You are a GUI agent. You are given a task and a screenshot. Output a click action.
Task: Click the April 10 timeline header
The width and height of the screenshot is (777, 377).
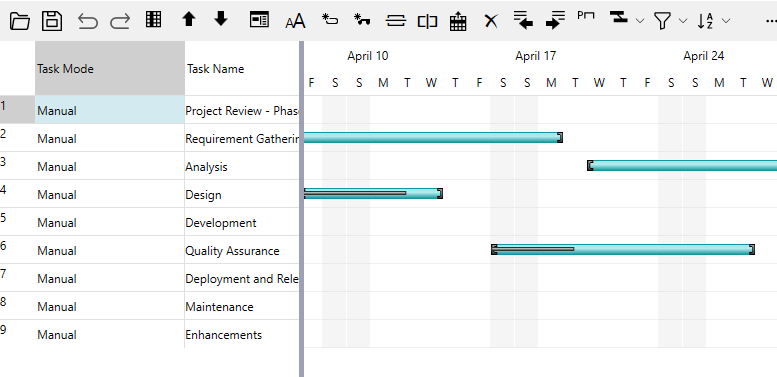click(x=368, y=56)
